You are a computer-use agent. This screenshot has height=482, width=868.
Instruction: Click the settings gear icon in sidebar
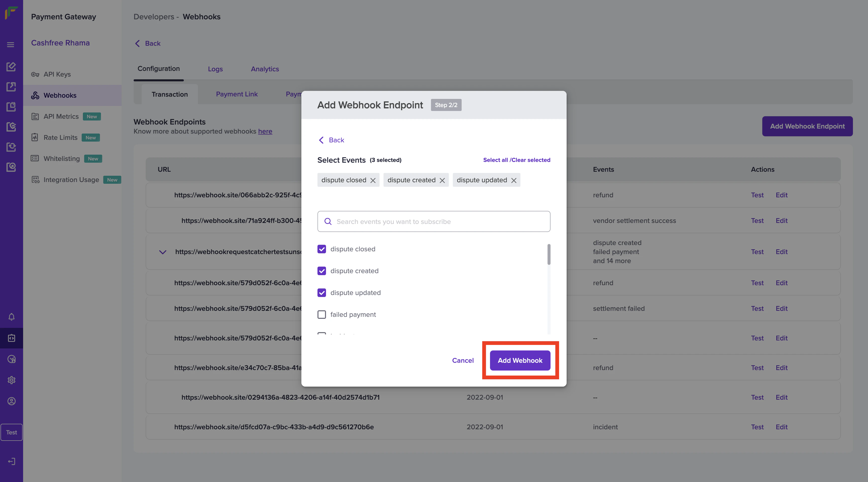12,380
